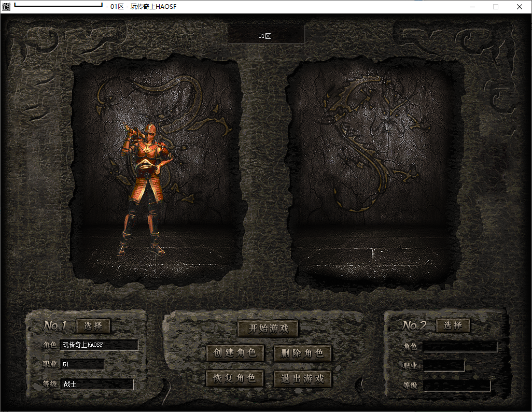Click 选择 button beside No.1

coord(93,326)
